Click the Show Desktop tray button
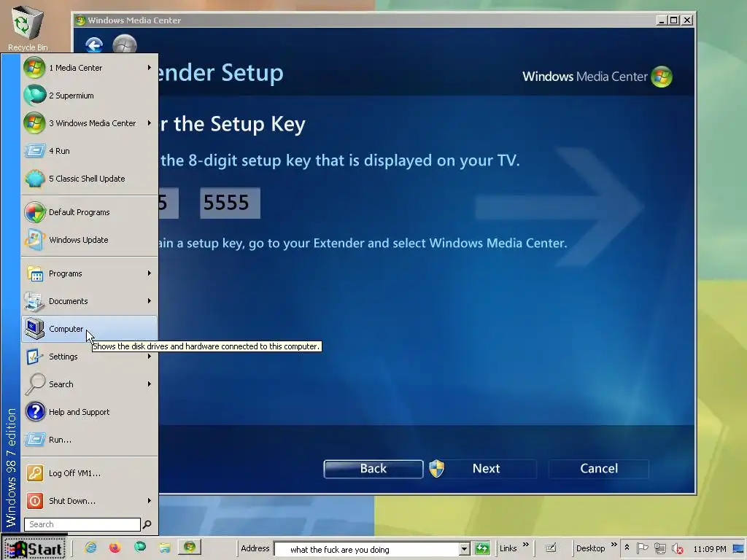The height and width of the screenshot is (560, 747). pyautogui.click(x=739, y=549)
